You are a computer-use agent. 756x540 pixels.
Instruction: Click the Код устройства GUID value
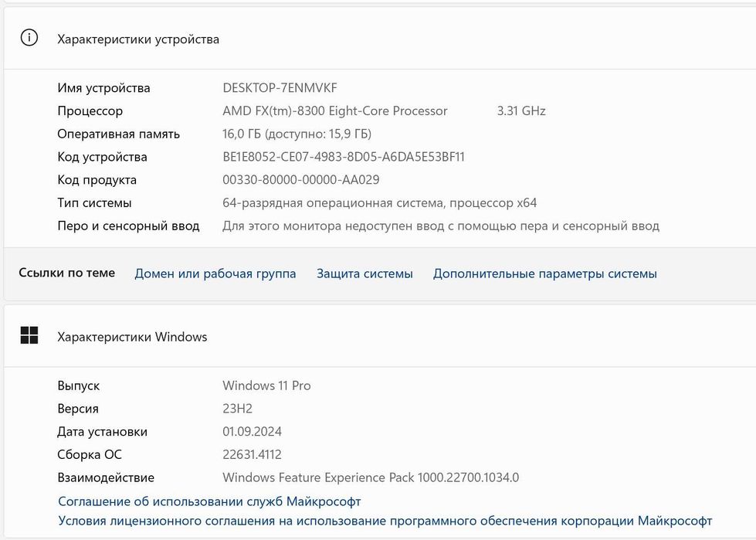(x=344, y=157)
